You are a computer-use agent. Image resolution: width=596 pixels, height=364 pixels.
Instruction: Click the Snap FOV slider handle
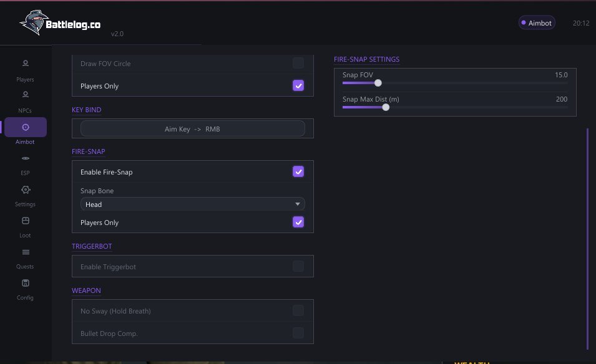pyautogui.click(x=378, y=83)
